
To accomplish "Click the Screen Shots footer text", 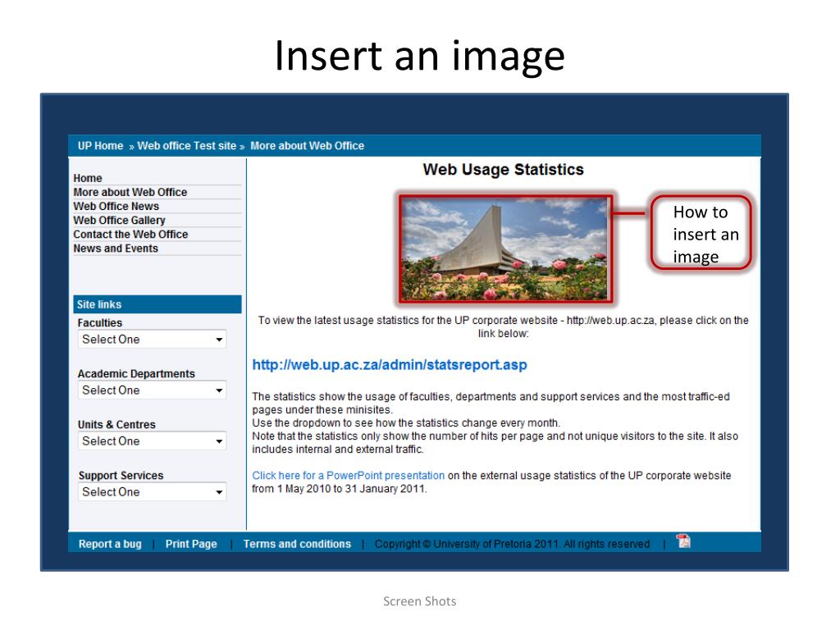I will (x=419, y=601).
